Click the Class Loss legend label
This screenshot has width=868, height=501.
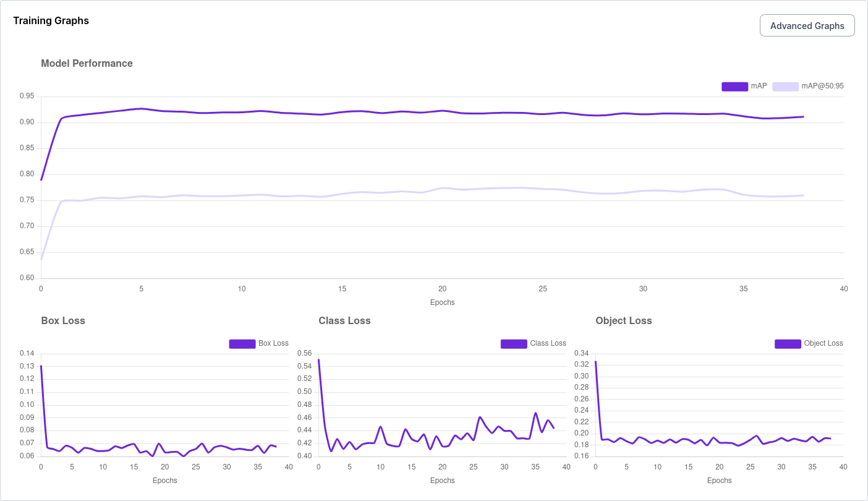pyautogui.click(x=548, y=343)
